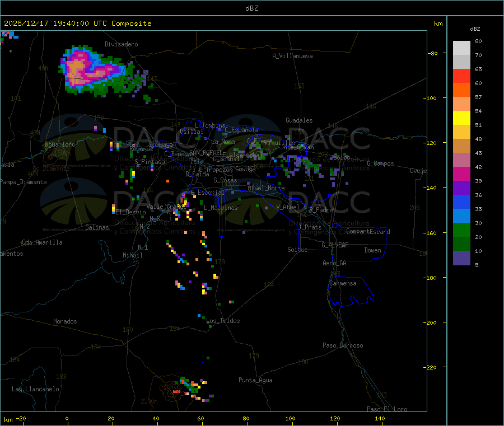Click the V_Atuel label

[x=288, y=207]
